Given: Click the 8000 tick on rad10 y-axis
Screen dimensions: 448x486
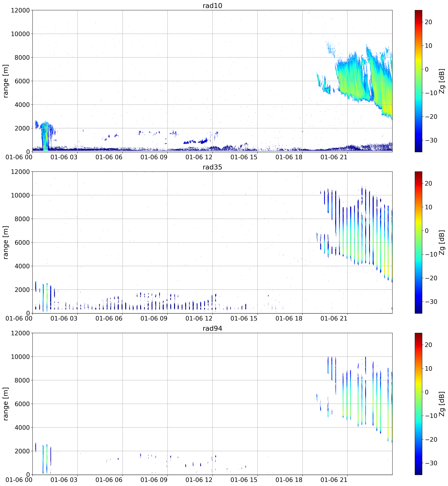Looking at the screenshot, I should pos(22,58).
